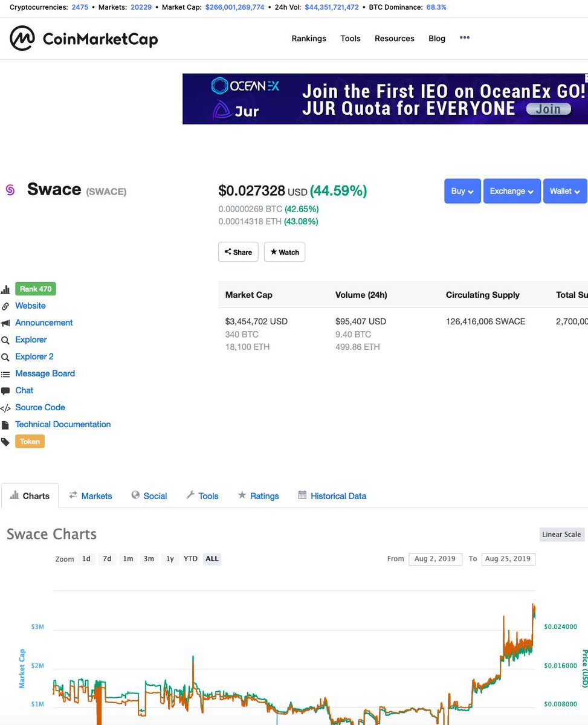The width and height of the screenshot is (588, 725).
Task: Open the Source Code link
Action: 40,407
